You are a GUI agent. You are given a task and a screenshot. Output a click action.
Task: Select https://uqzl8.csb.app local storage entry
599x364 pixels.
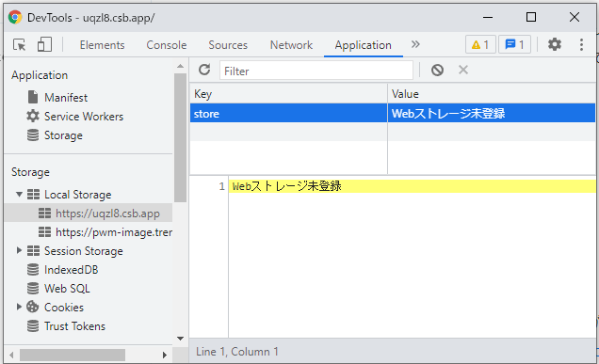point(107,214)
